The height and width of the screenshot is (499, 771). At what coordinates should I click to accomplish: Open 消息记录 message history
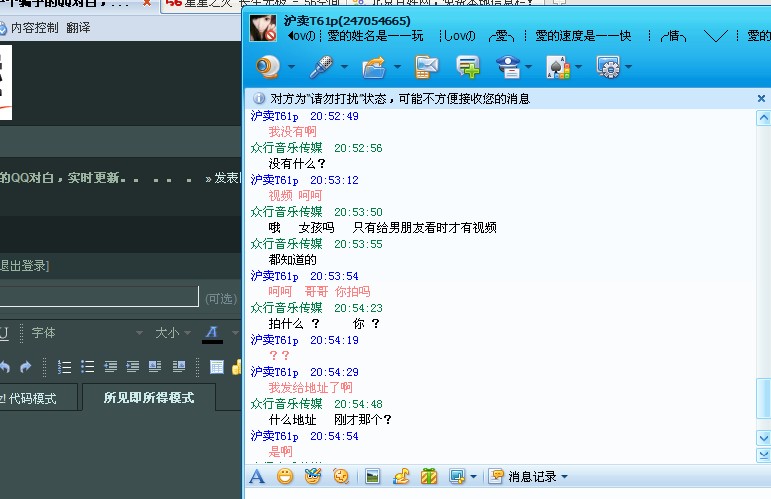click(523, 476)
